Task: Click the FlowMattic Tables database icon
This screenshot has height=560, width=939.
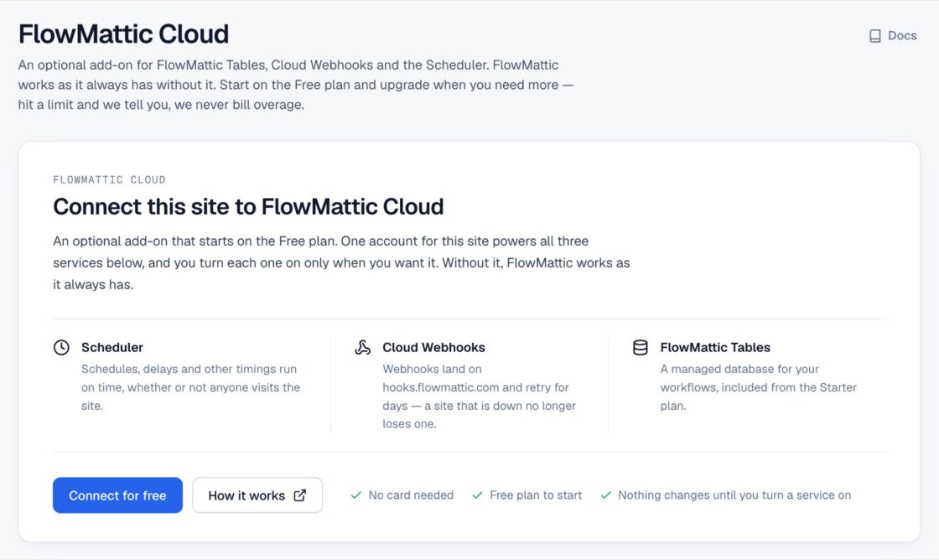Action: click(641, 347)
